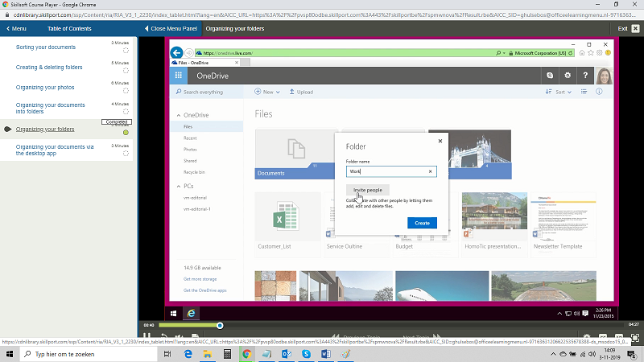
Task: Open Recycle bin in OneDrive sidebar
Action: pyautogui.click(x=194, y=172)
